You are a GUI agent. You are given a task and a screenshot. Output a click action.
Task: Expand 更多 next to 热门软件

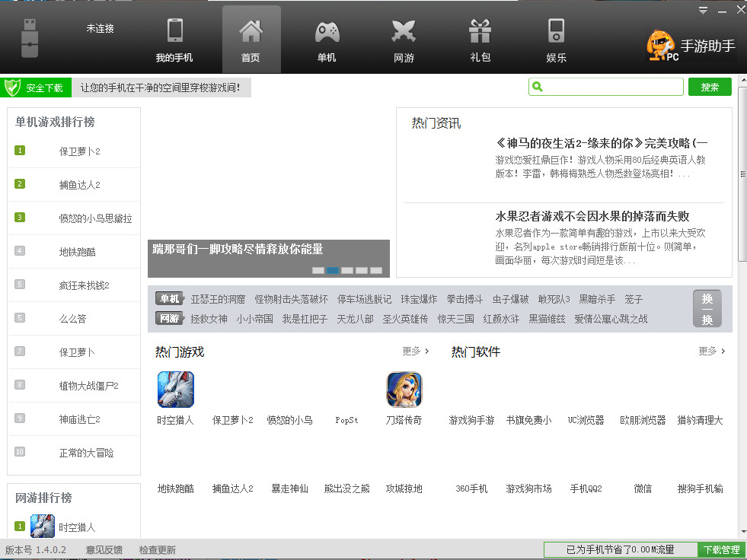pos(708,352)
